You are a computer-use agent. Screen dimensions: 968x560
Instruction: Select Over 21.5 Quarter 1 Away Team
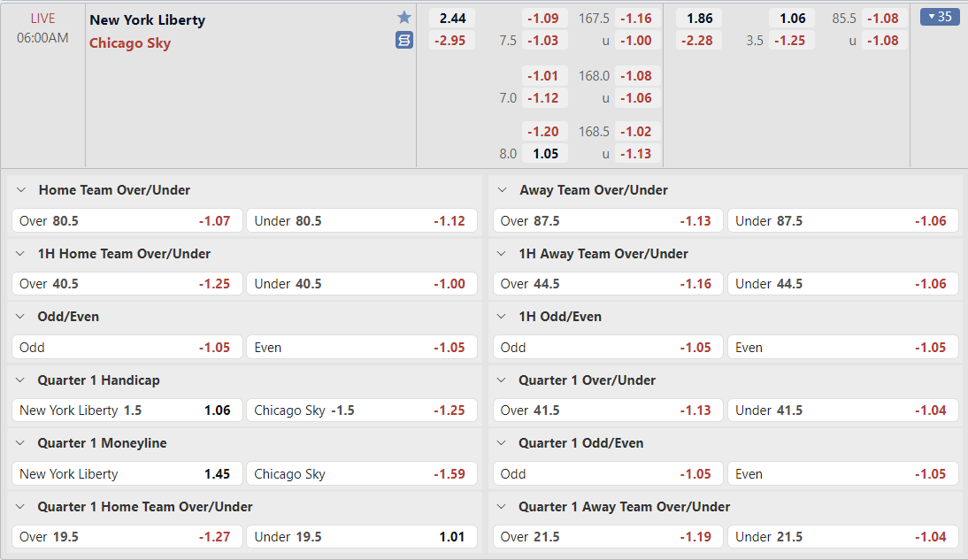pos(608,537)
